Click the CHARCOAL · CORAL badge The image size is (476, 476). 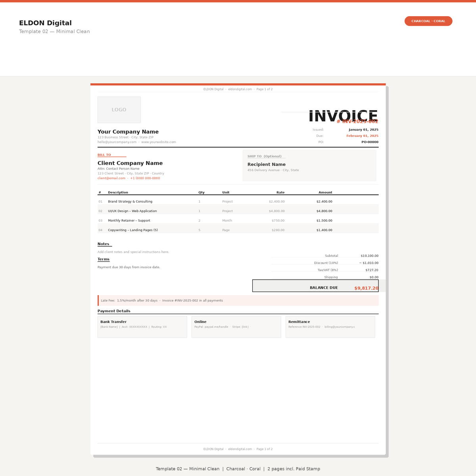pos(428,21)
